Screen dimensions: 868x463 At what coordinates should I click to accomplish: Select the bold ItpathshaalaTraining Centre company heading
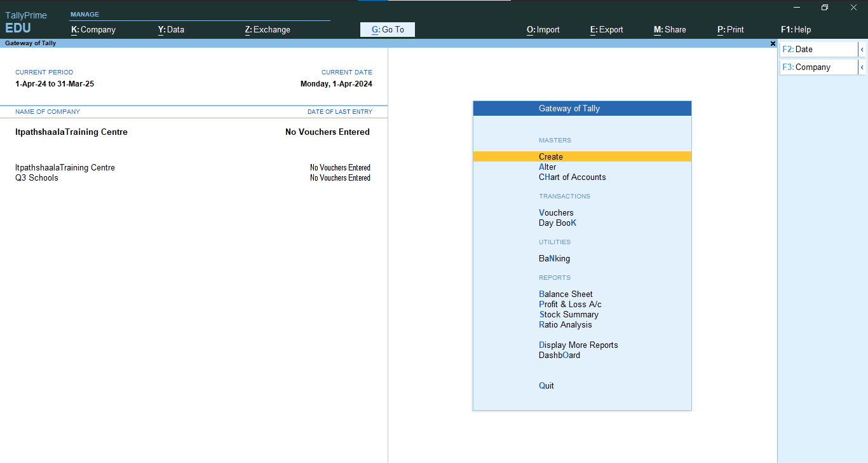point(71,132)
